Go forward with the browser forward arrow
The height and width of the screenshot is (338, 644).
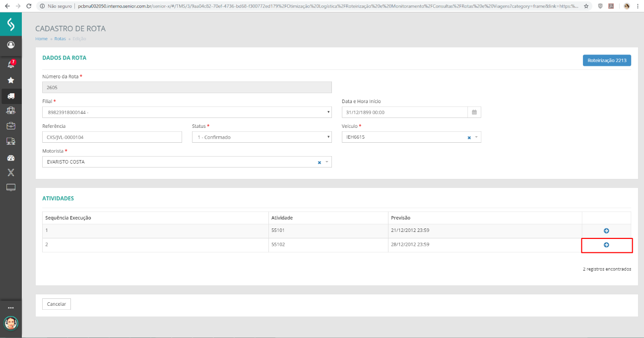pyautogui.click(x=18, y=6)
